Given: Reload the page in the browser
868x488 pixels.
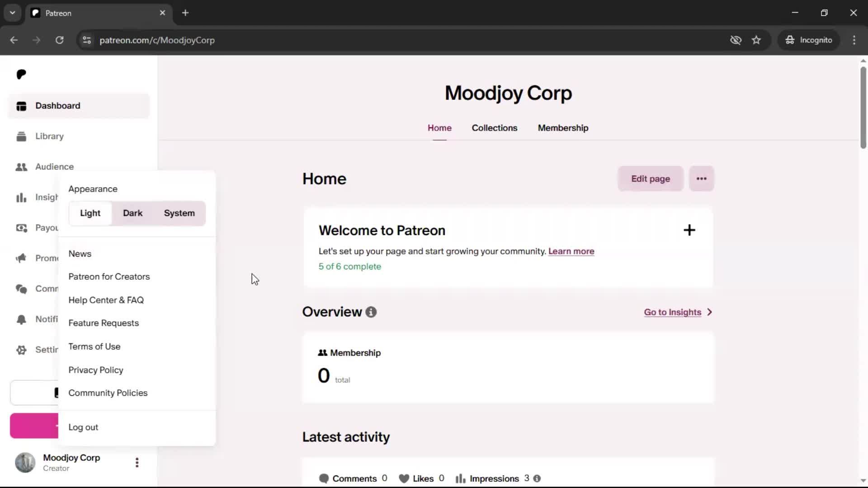Looking at the screenshot, I should click(x=59, y=40).
